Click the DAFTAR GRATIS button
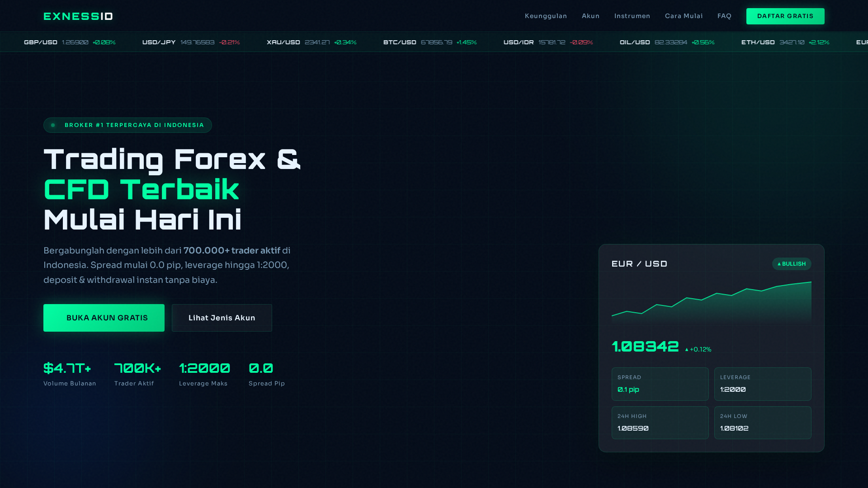868x488 pixels. pos(785,16)
